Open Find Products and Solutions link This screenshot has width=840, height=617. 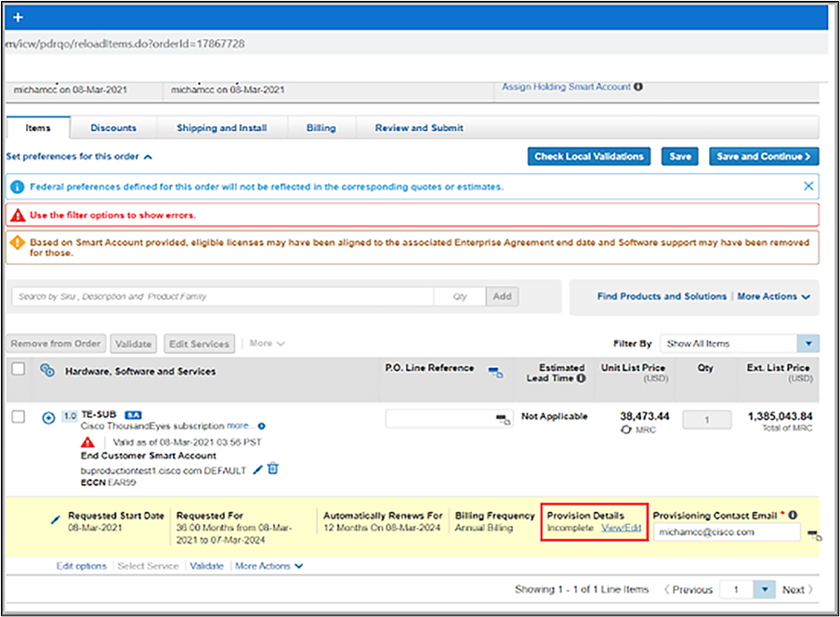click(662, 296)
